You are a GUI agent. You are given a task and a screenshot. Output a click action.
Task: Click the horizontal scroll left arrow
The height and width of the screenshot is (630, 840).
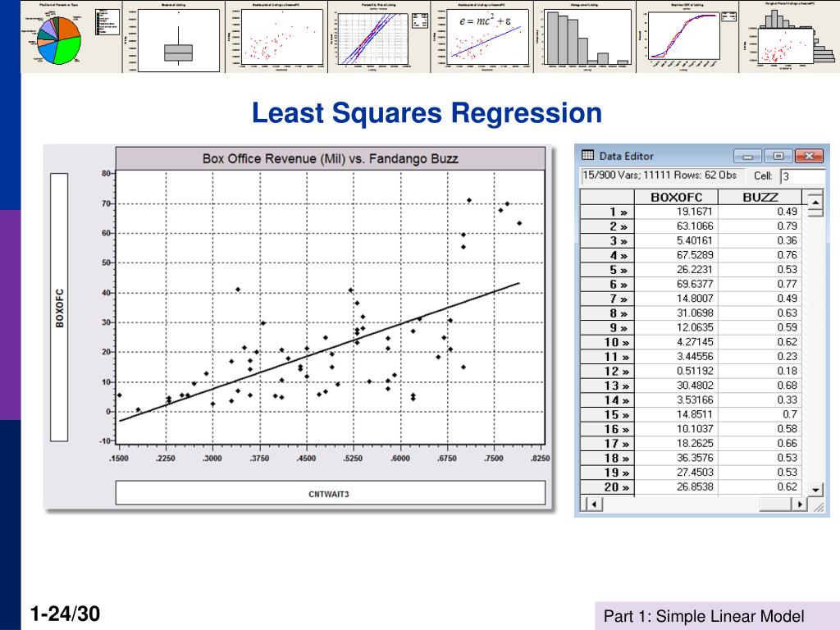tap(594, 504)
